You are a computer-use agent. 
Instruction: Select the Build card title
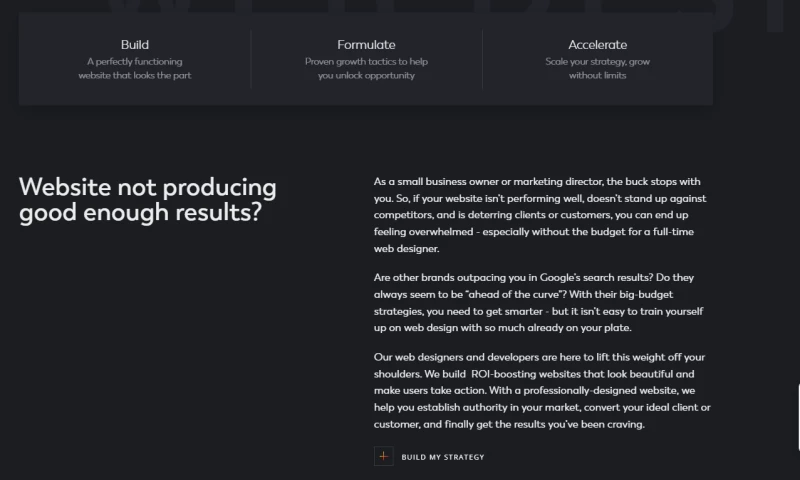pos(135,45)
